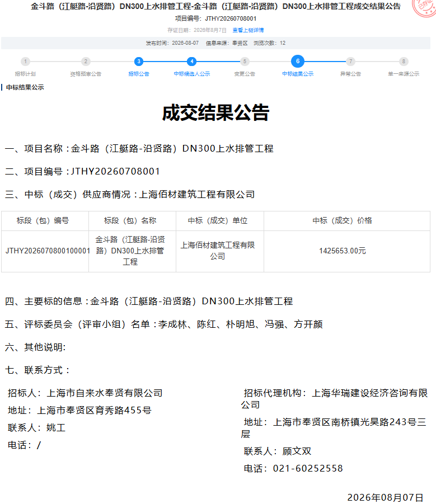This screenshot has height=504, width=436.
Task: Open the 查看上链详情 link
Action: (x=248, y=30)
